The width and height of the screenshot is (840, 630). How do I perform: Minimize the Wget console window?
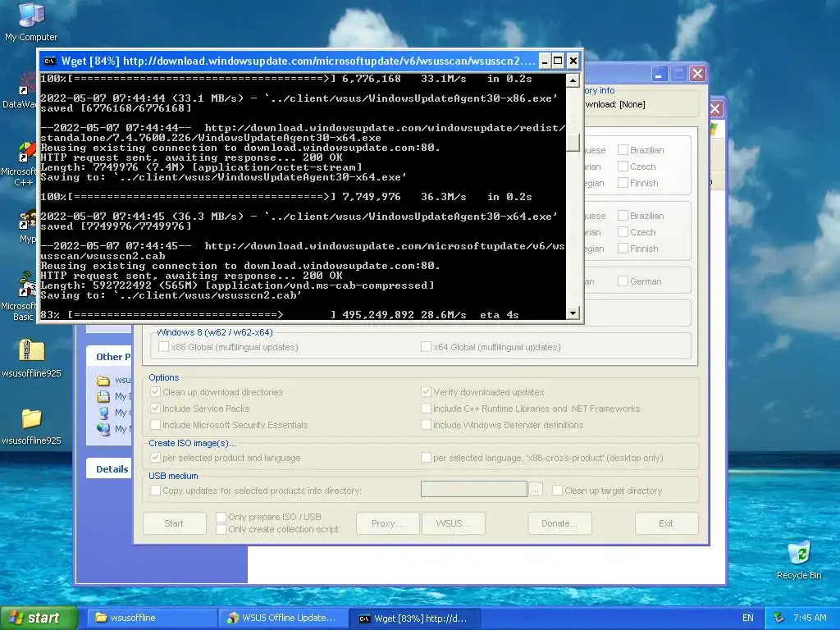pyautogui.click(x=544, y=61)
